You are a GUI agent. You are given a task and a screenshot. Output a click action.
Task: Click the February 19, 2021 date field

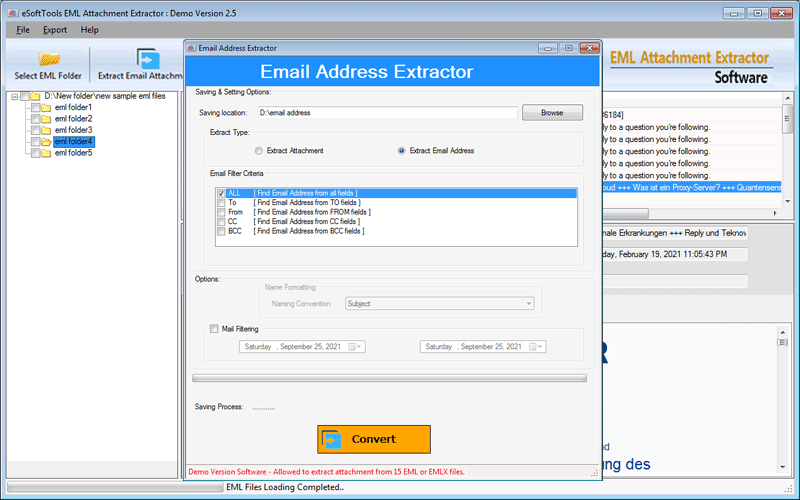[x=674, y=254]
